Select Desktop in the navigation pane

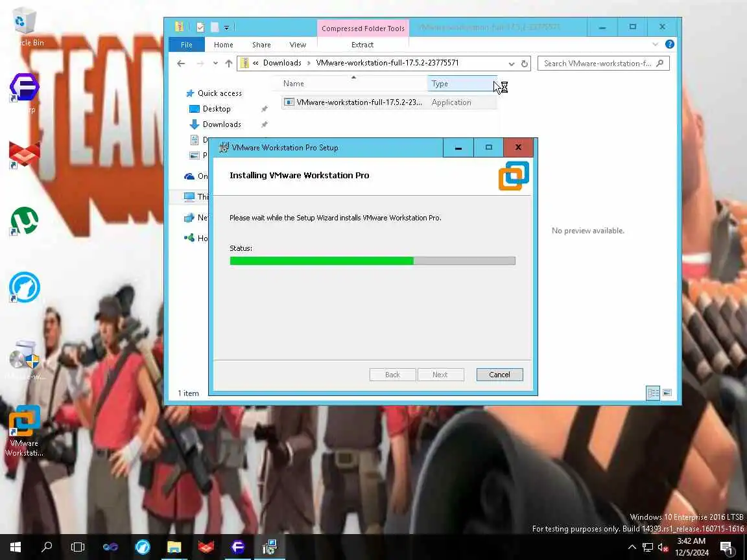[217, 109]
